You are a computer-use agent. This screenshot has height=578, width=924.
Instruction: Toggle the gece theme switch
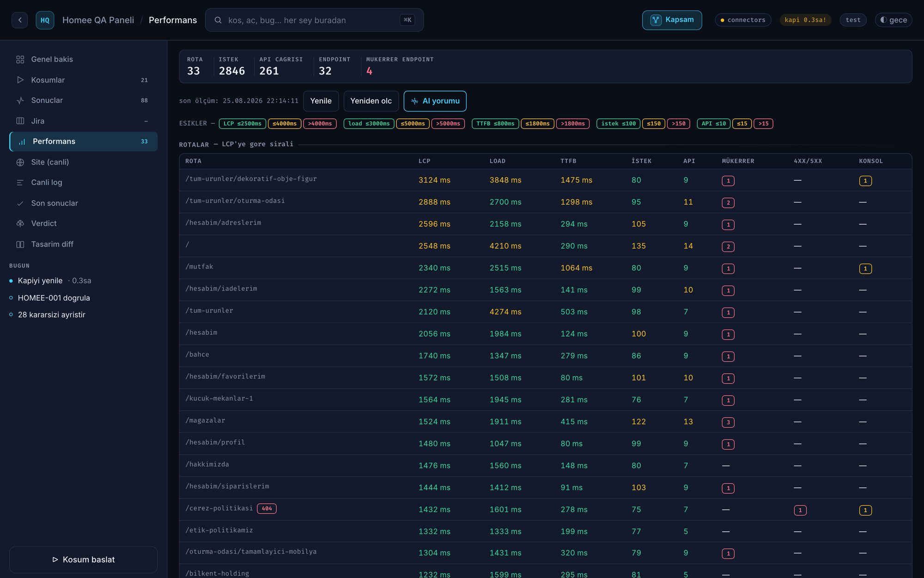coord(893,20)
